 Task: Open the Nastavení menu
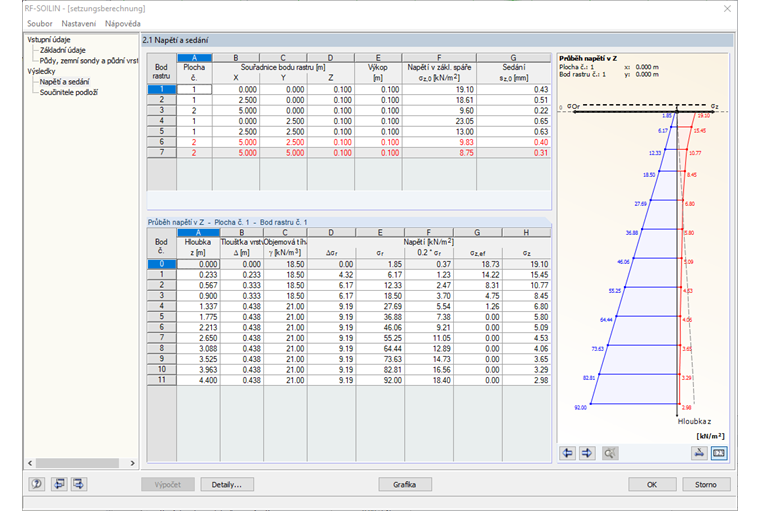click(79, 23)
